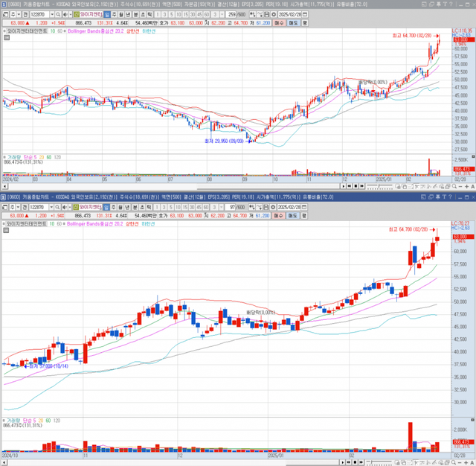476x466 pixels.
Task: Open the calendar date picker in top toolbar
Action: [x=306, y=14]
